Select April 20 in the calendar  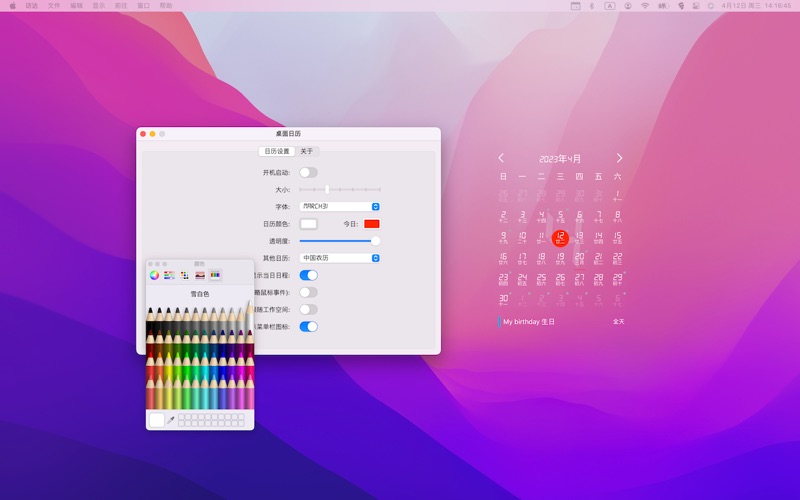[x=579, y=258]
